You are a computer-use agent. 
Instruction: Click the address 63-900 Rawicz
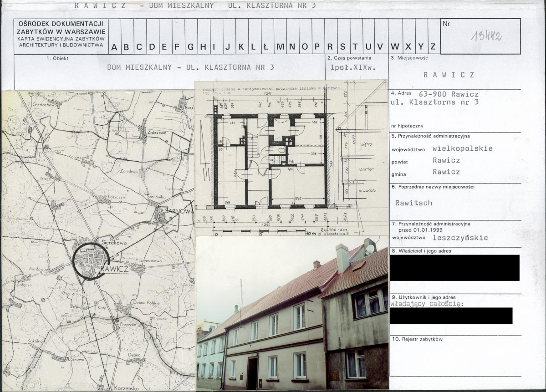point(449,94)
